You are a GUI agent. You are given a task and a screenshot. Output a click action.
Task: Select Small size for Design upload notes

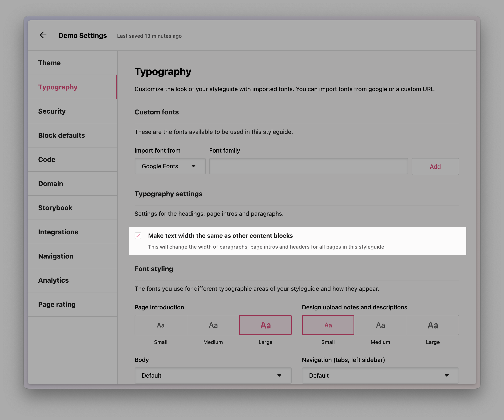click(328, 325)
